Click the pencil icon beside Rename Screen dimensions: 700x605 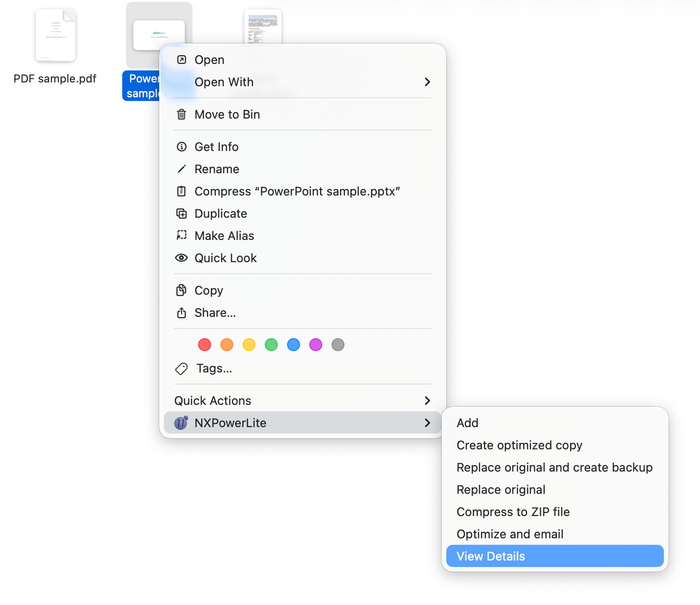[x=181, y=169]
